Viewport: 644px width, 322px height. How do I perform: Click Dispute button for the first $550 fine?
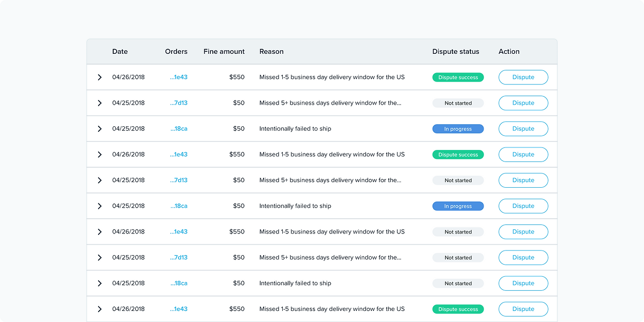tap(523, 77)
